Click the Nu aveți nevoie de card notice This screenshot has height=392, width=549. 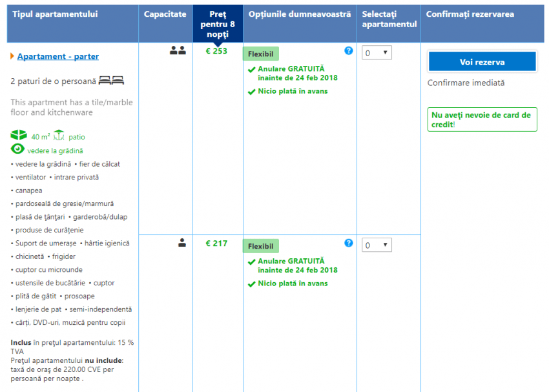coord(482,119)
